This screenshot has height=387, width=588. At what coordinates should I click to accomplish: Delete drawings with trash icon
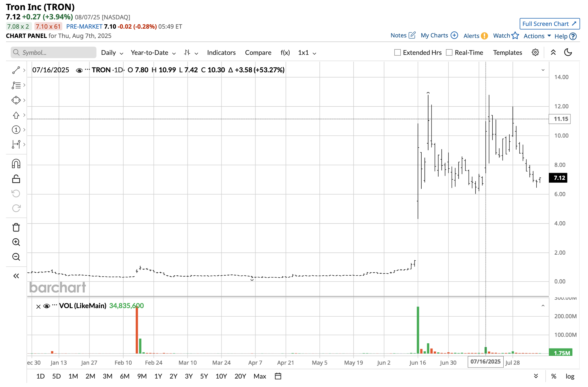[x=16, y=227]
